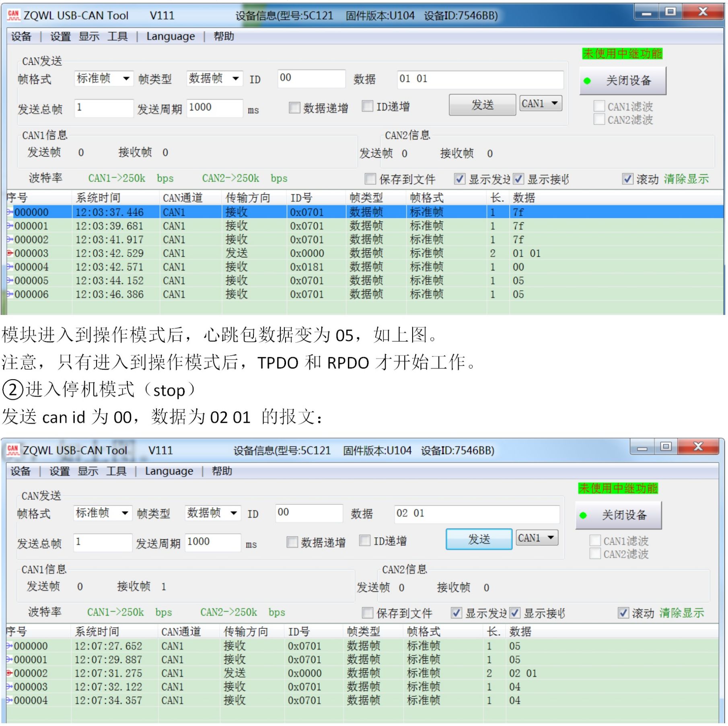Viewport: 728px width, 726px height.
Task: Click the 数据 input field containing 02 01
Action: [x=477, y=514]
